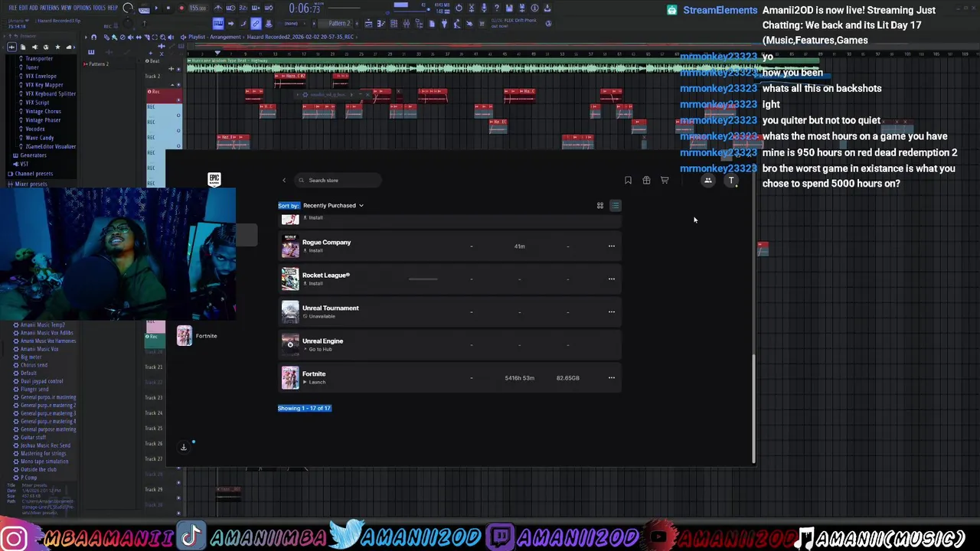The width and height of the screenshot is (980, 551).
Task: Click the Epic library scrollbar thumb
Action: pos(753,409)
